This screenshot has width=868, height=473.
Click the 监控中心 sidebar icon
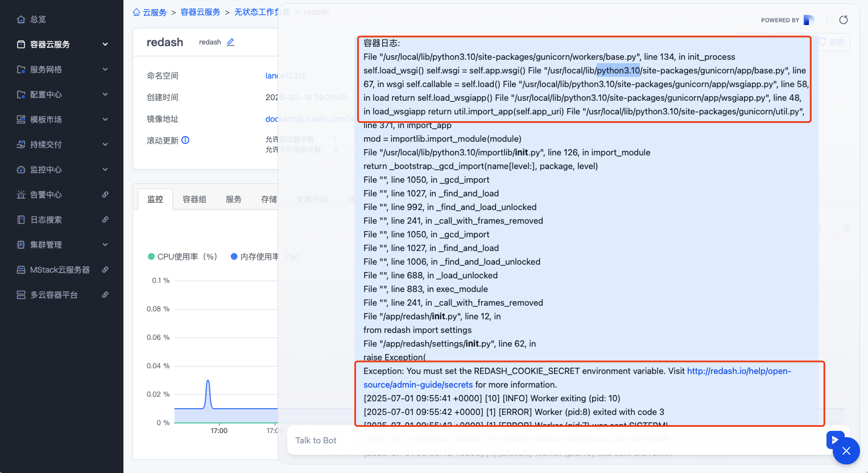coord(21,170)
